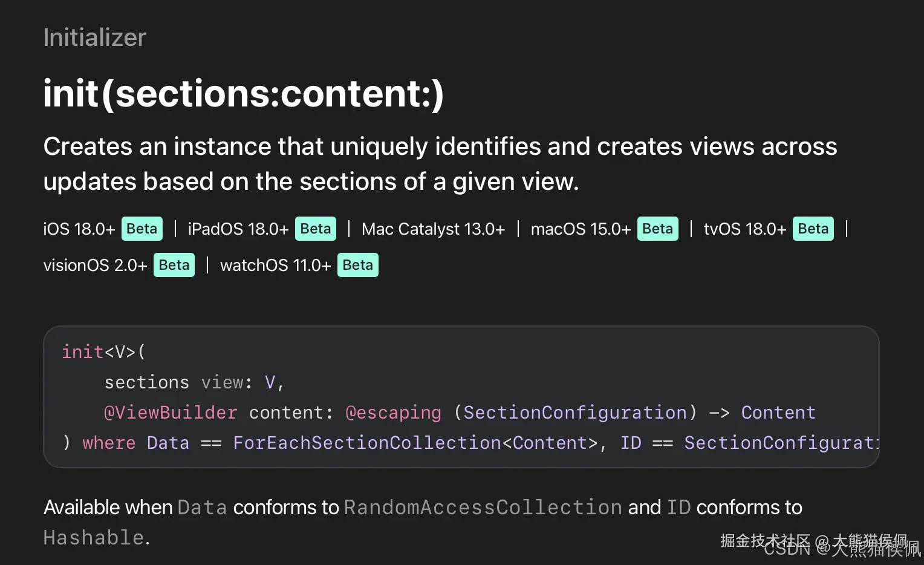This screenshot has width=924, height=565.
Task: Click the Content return type link
Action: pos(778,413)
